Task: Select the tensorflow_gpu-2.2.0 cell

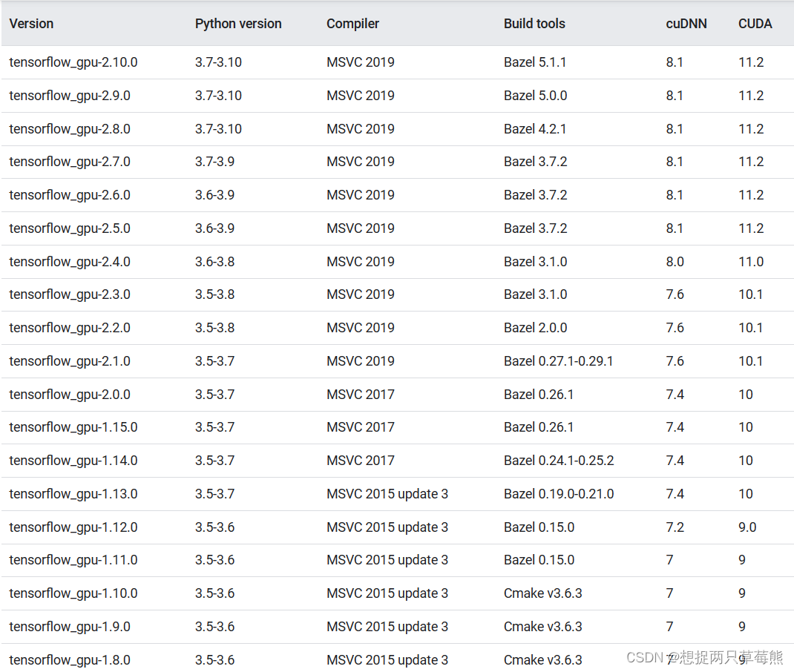Action: pyautogui.click(x=70, y=328)
